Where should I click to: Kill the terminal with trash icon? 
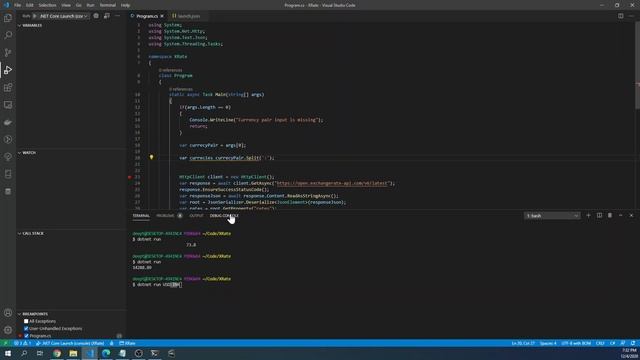pyautogui.click(x=610, y=216)
